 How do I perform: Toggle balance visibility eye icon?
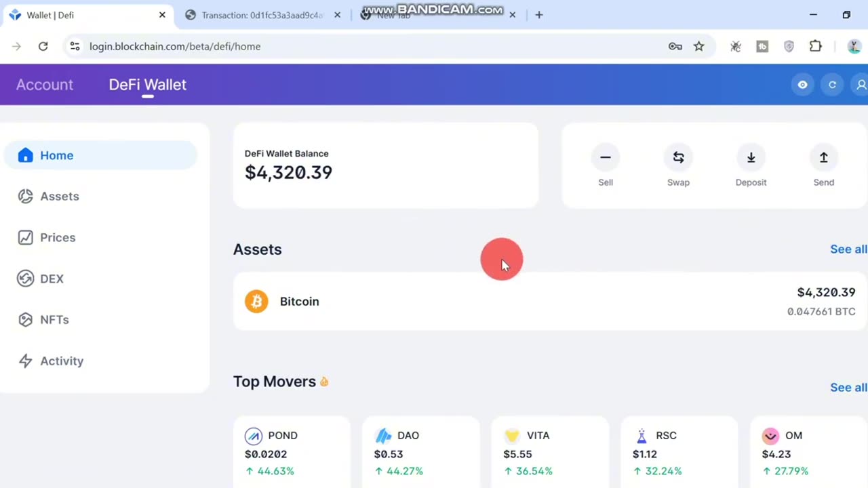tap(802, 85)
